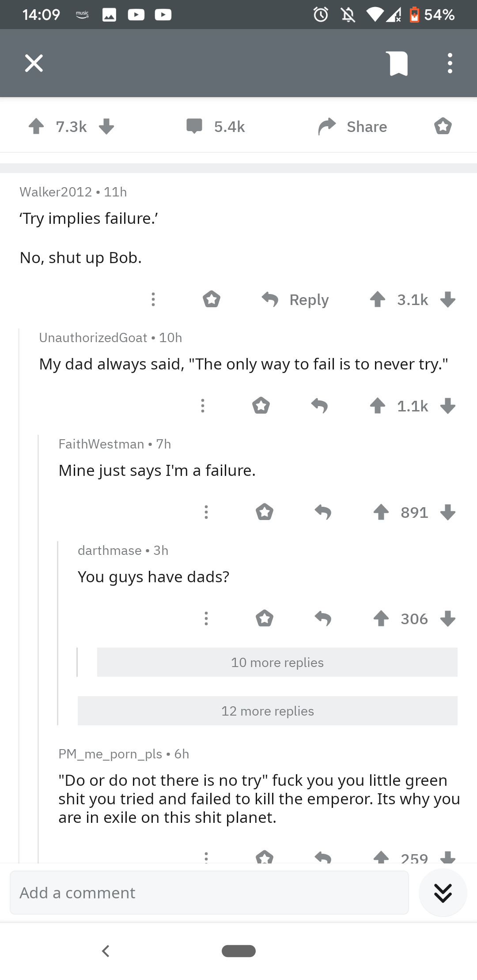Award Walker2012's comment with the star icon

coord(212,299)
